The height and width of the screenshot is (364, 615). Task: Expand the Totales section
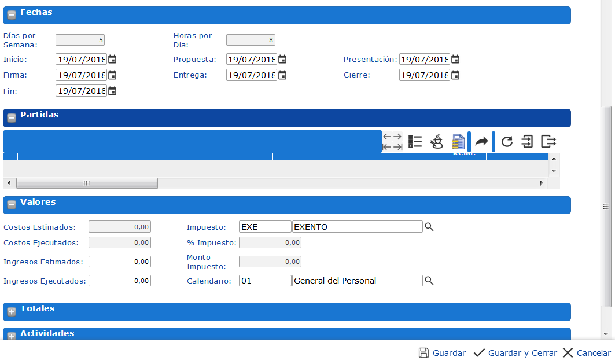12,312
